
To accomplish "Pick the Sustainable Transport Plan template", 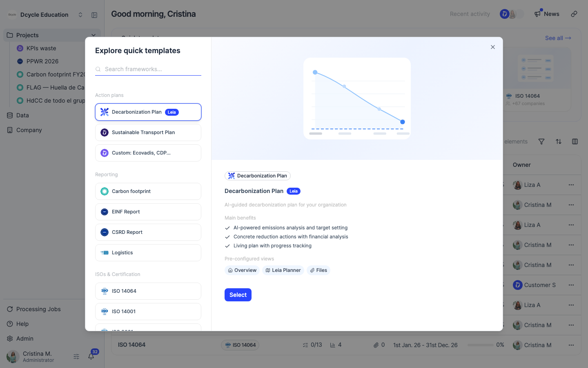I will coord(148,132).
